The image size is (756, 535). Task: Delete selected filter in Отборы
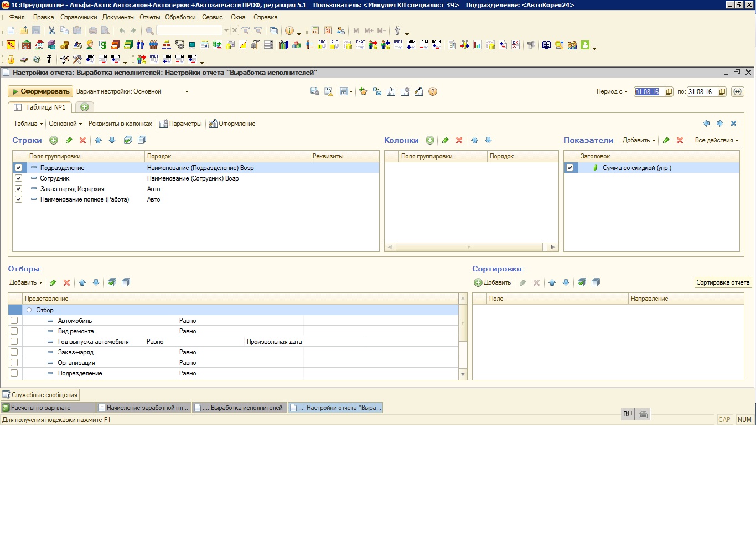click(66, 283)
